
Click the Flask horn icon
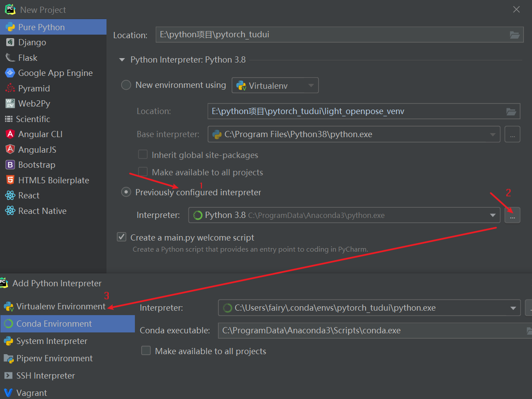[10, 58]
